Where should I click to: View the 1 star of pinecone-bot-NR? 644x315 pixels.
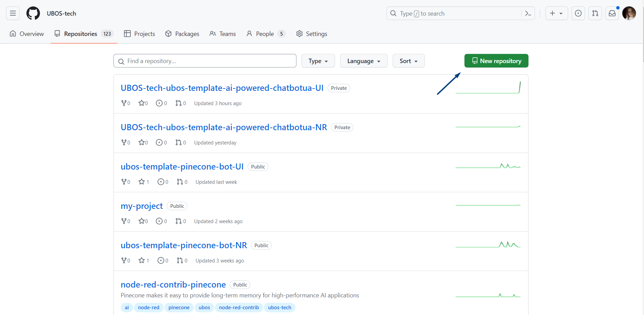pos(144,260)
